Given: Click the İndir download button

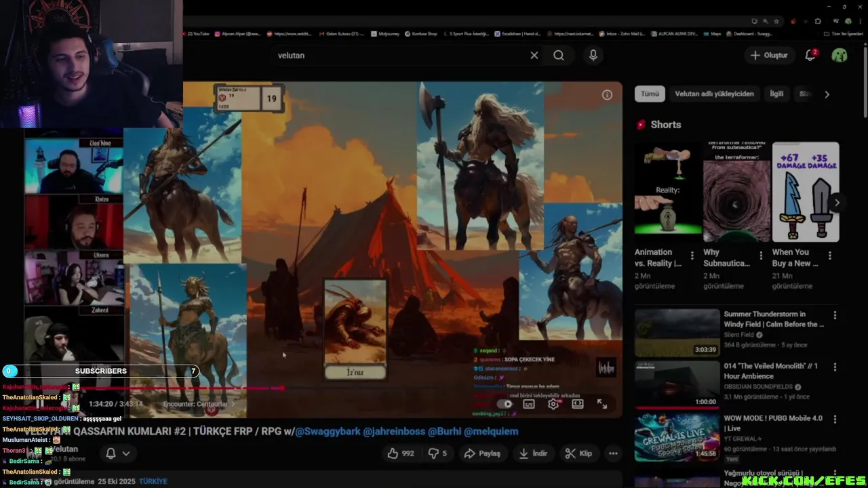Looking at the screenshot, I should coord(532,453).
